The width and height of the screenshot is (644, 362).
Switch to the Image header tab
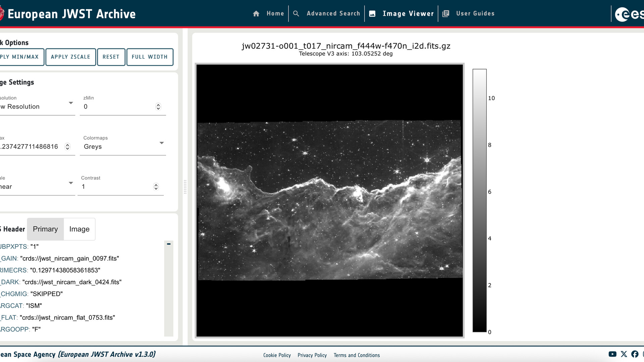tap(79, 229)
